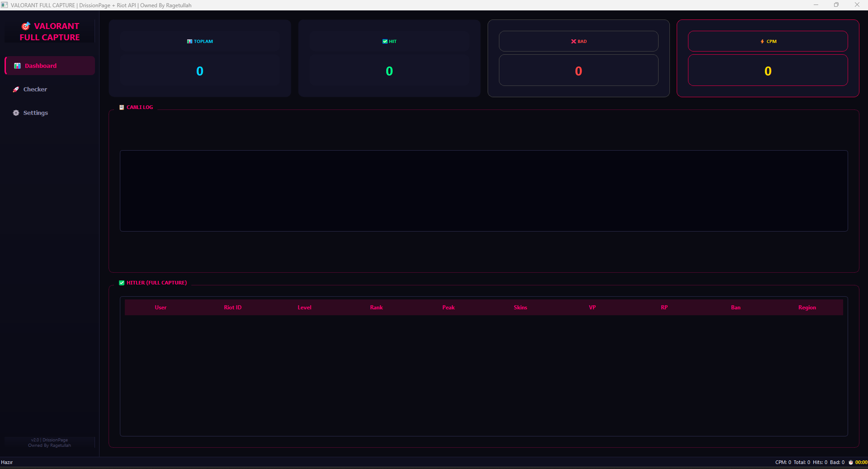The image size is (868, 469).
Task: Click the lightning bolt icon beside CPM
Action: click(x=762, y=42)
